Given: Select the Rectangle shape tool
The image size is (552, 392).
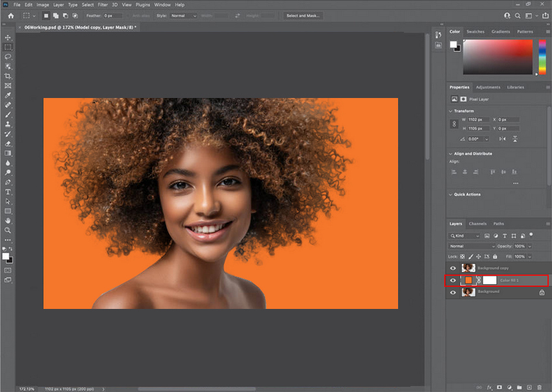Looking at the screenshot, I should (8, 211).
